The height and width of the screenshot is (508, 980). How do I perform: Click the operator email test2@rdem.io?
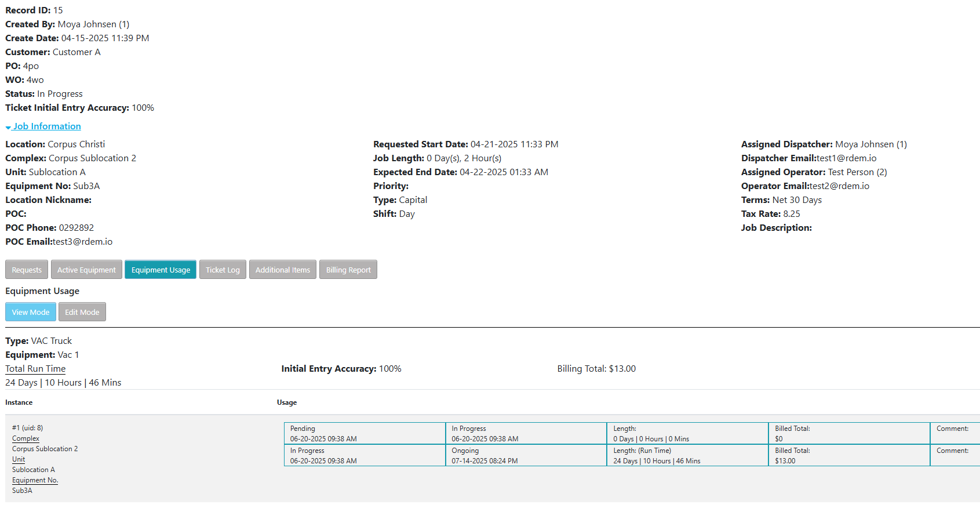839,186
